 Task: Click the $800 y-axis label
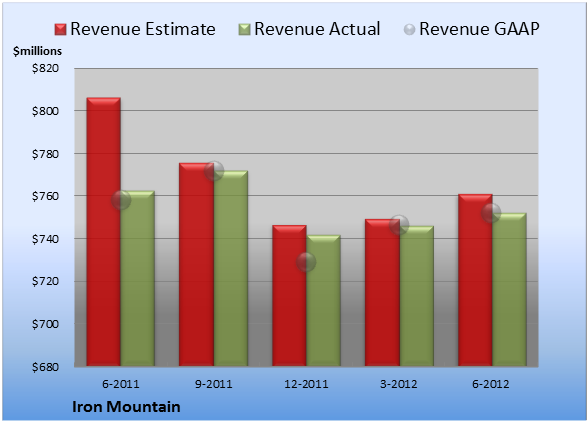tap(45, 111)
